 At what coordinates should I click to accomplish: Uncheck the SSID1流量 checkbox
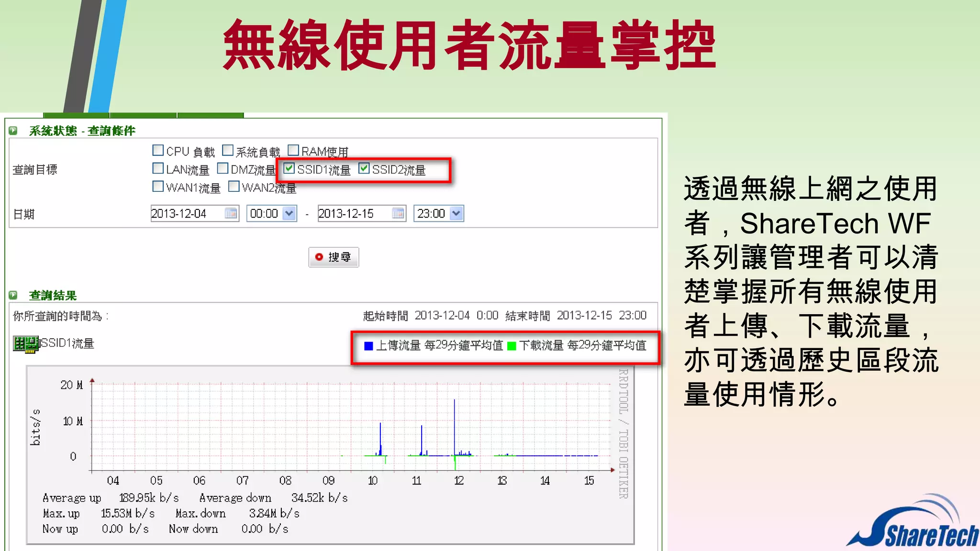(x=289, y=168)
